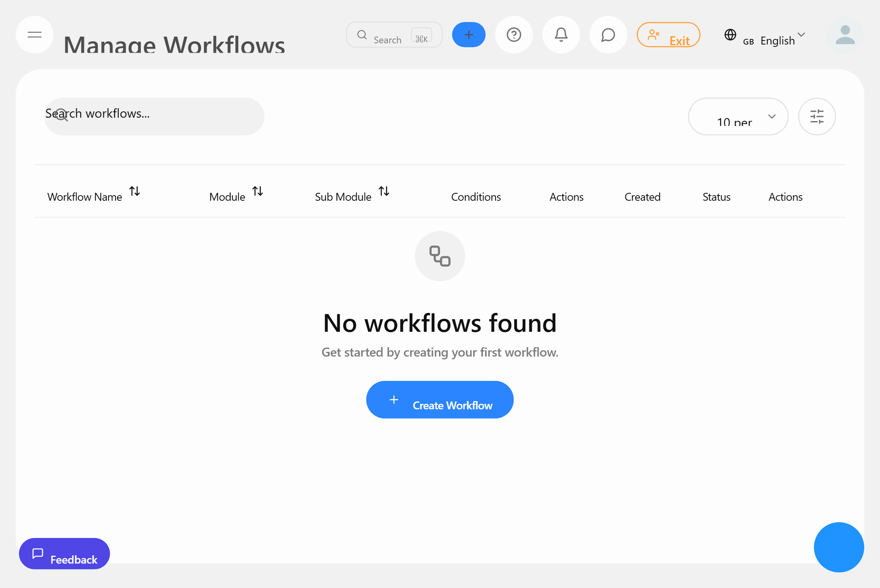Click the workflows search input field
880x588 pixels.
pos(154,116)
